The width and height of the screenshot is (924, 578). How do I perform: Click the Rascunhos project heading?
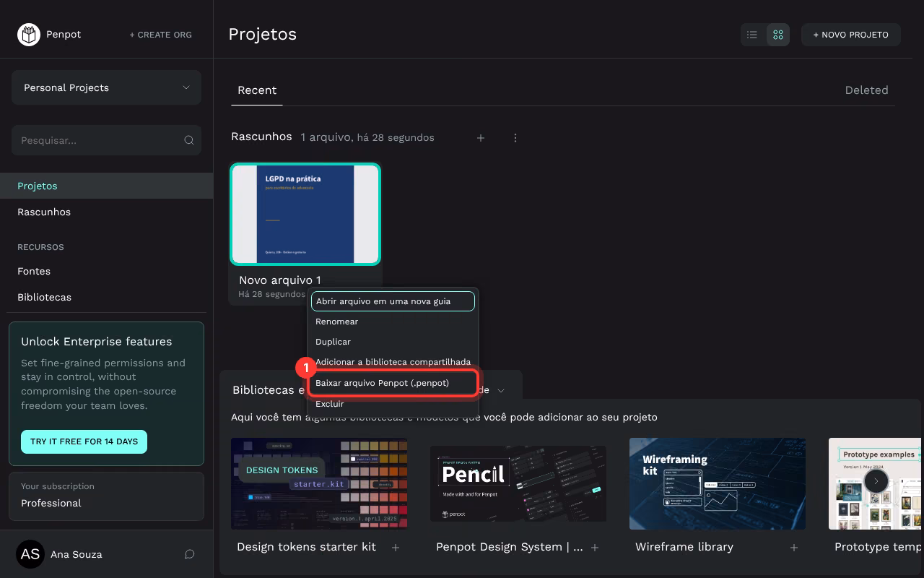pos(261,137)
